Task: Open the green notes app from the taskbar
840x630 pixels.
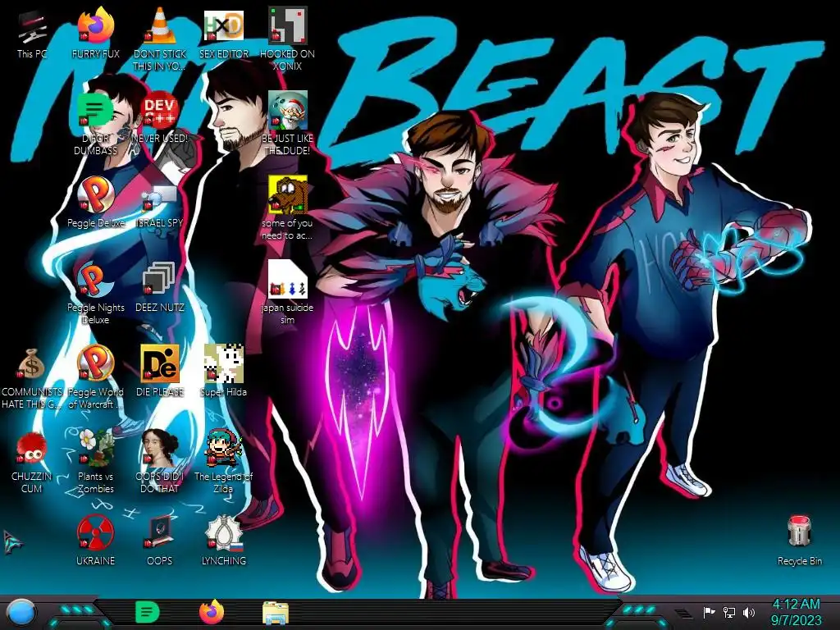Action: [148, 612]
